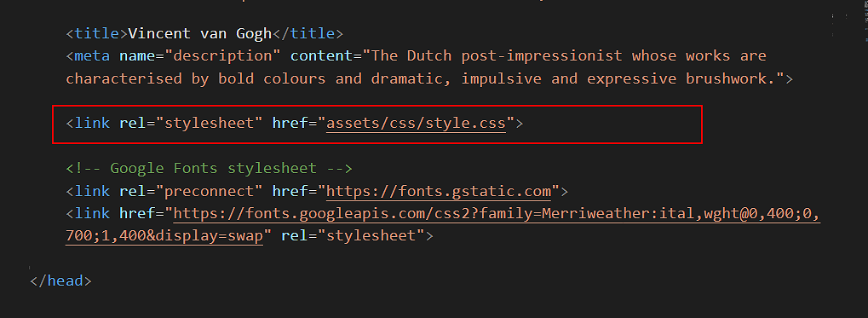Place cursor in 'Vincent van Gogh' title text

pos(200,34)
